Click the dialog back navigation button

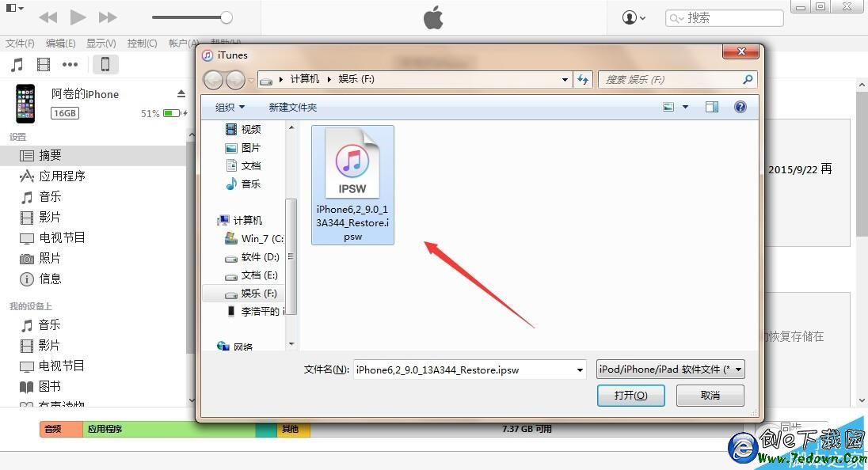tap(214, 80)
